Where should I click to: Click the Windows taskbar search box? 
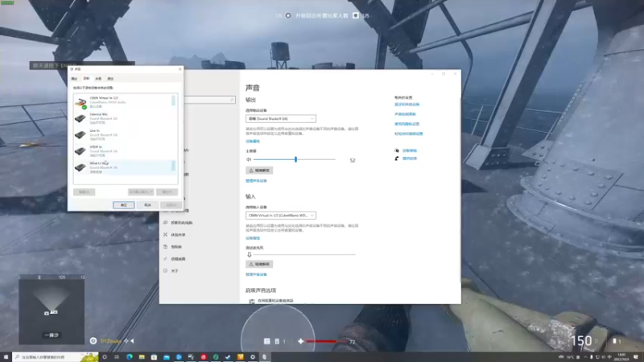[56, 357]
